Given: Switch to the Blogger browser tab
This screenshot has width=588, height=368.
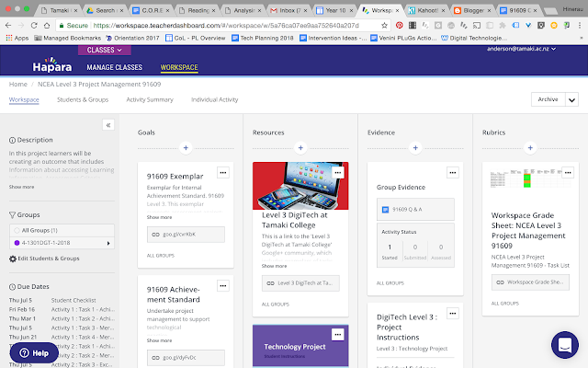Looking at the screenshot, I should click(473, 10).
